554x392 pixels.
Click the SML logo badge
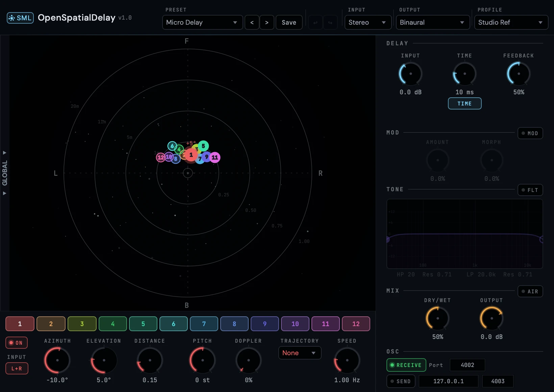20,18
